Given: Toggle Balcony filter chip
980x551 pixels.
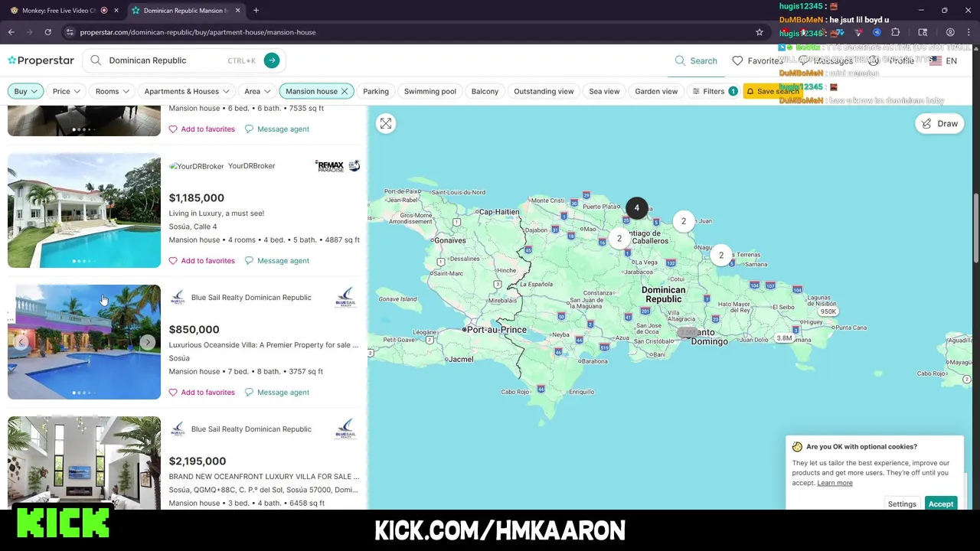Looking at the screenshot, I should coord(485,91).
